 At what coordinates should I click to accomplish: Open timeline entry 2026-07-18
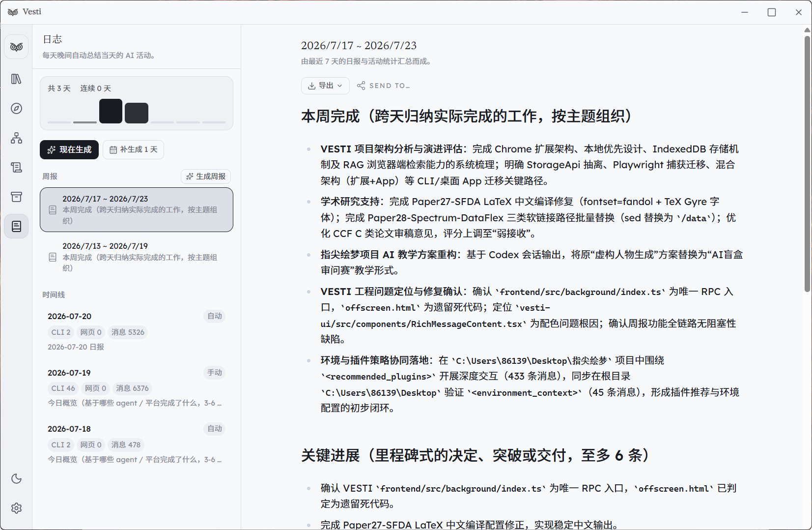(137, 444)
